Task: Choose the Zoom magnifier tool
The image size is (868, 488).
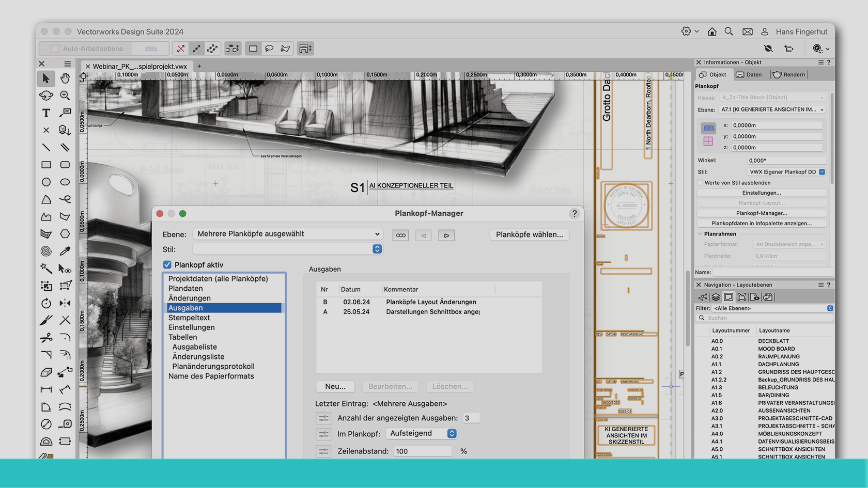Action: pos(65,96)
